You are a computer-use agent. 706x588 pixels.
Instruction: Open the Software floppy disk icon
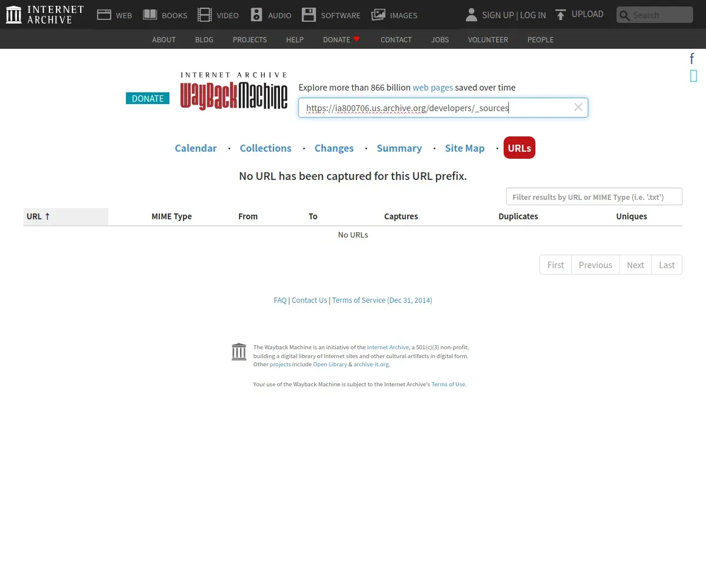pos(309,15)
